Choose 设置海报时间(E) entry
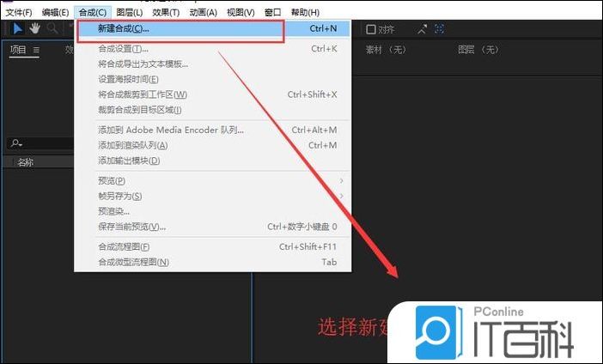The width and height of the screenshot is (603, 364). tap(212, 80)
